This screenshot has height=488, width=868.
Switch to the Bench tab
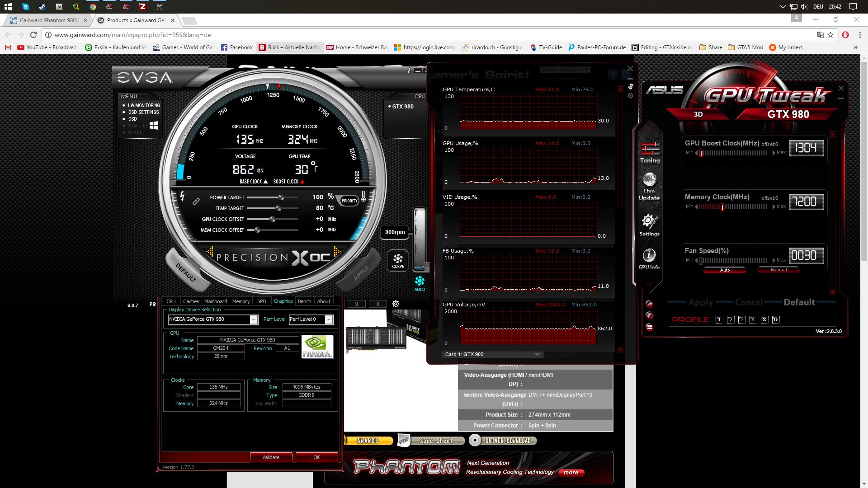click(x=304, y=301)
